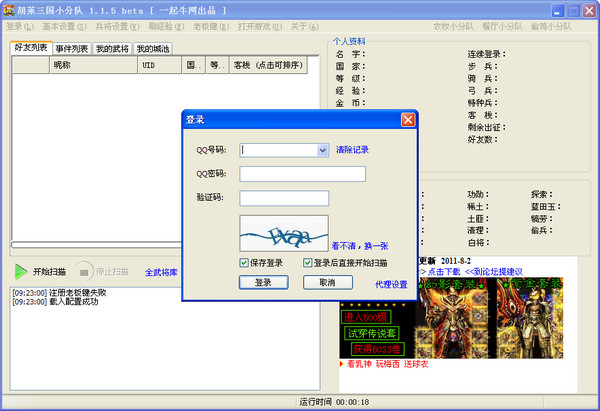Image resolution: width=600 pixels, height=411 pixels.
Task: Click the grey stop scan icon
Action: [86, 271]
